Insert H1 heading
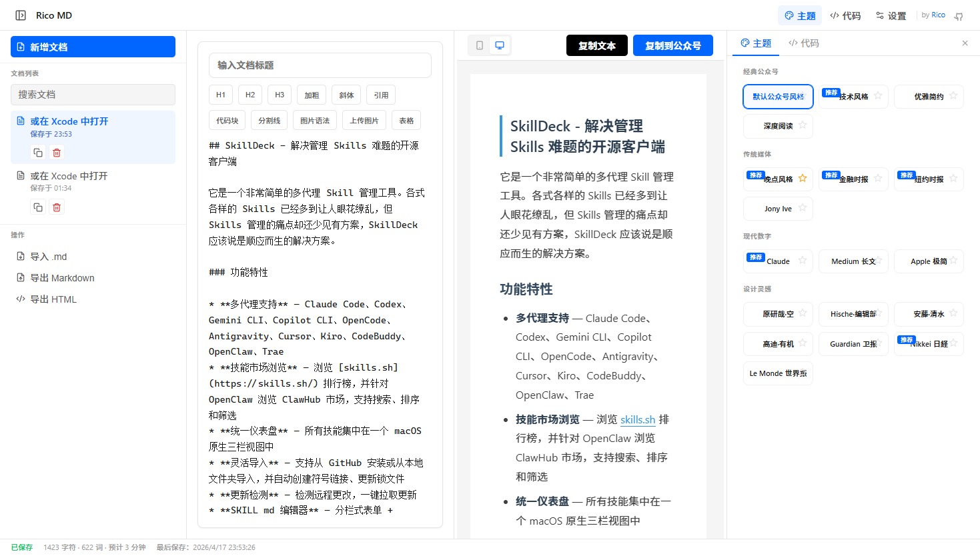The width and height of the screenshot is (980, 556). 221,95
